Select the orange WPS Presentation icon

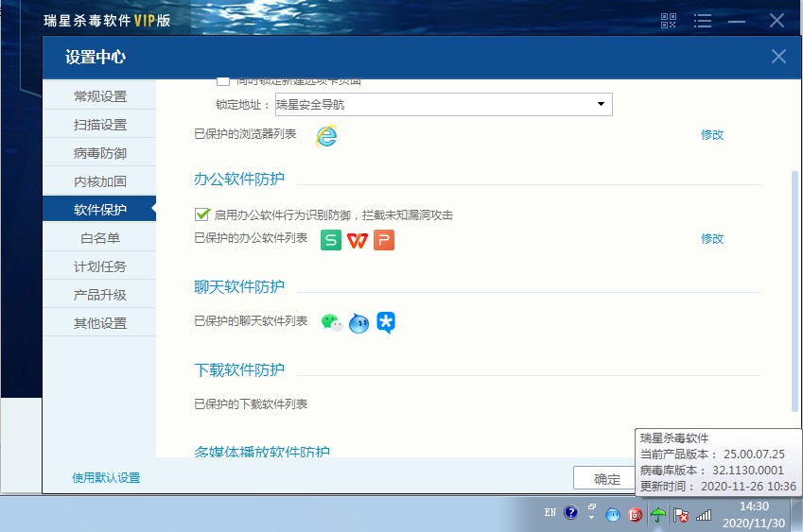pyautogui.click(x=384, y=240)
